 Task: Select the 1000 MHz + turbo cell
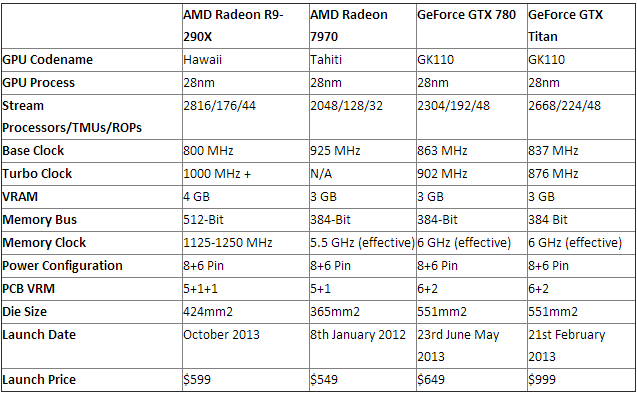pyautogui.click(x=245, y=174)
